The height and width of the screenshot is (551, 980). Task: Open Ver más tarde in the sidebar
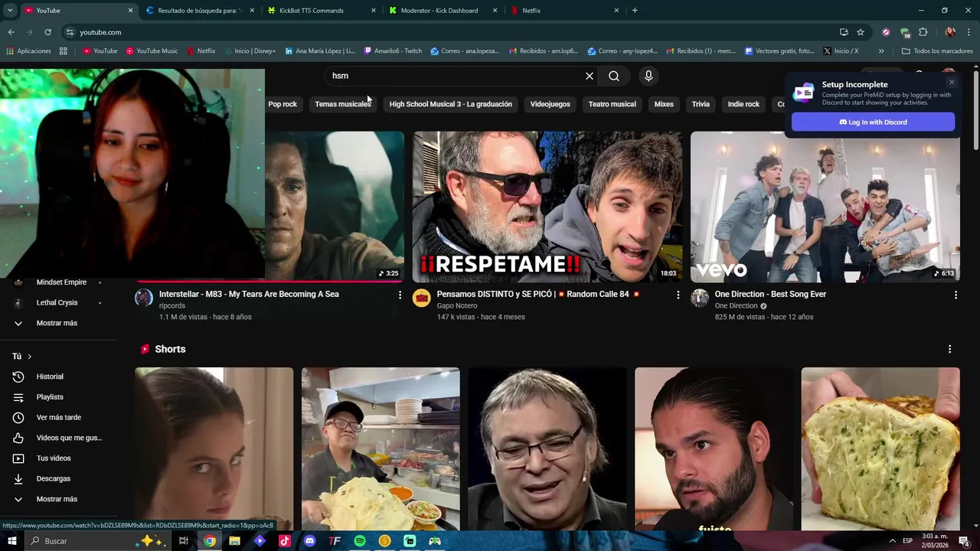(58, 418)
